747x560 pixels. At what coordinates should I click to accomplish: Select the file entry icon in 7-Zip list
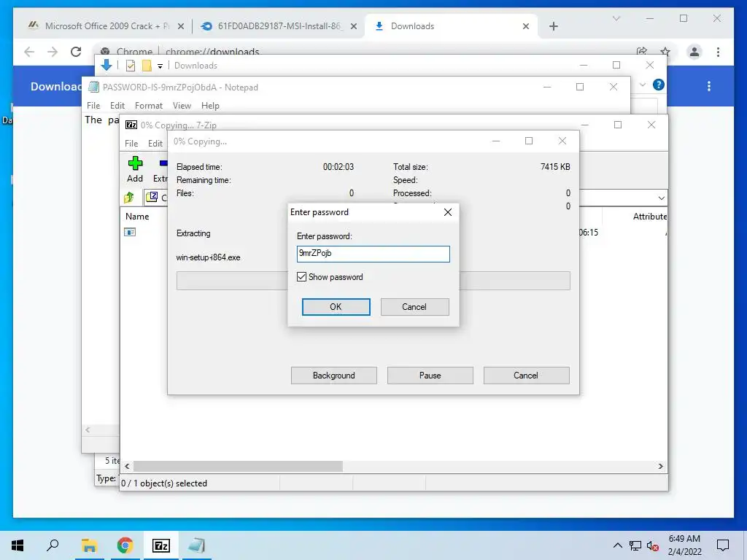[x=130, y=232]
